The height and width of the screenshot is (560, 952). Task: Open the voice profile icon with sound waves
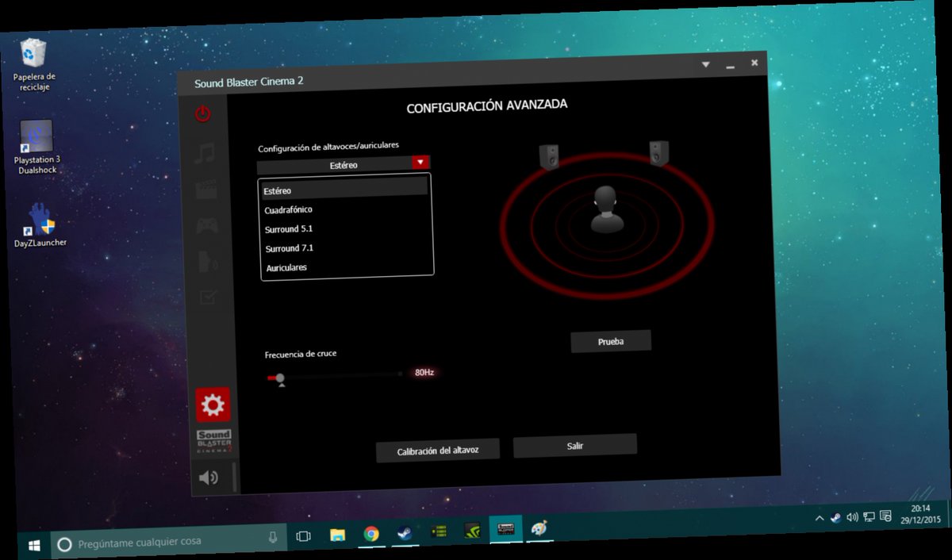[x=208, y=262]
